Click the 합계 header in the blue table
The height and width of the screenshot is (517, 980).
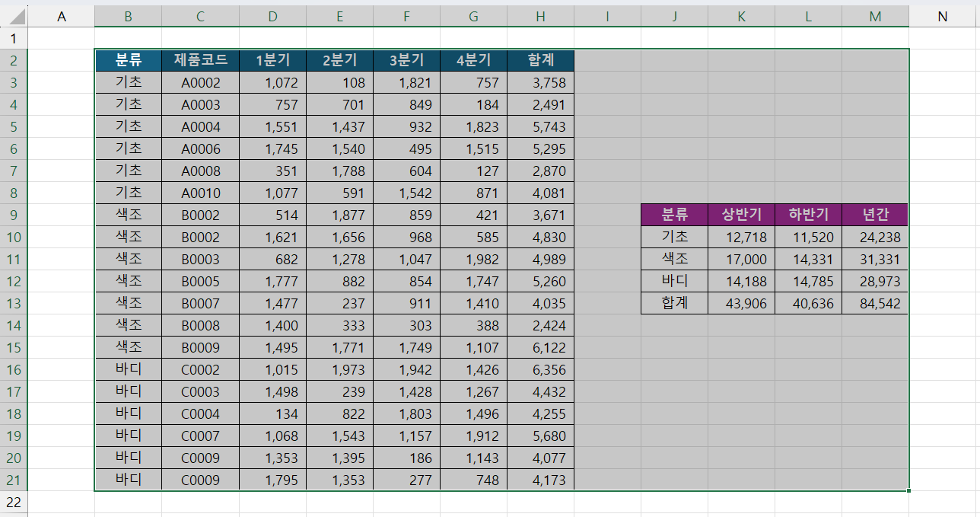pyautogui.click(x=540, y=60)
